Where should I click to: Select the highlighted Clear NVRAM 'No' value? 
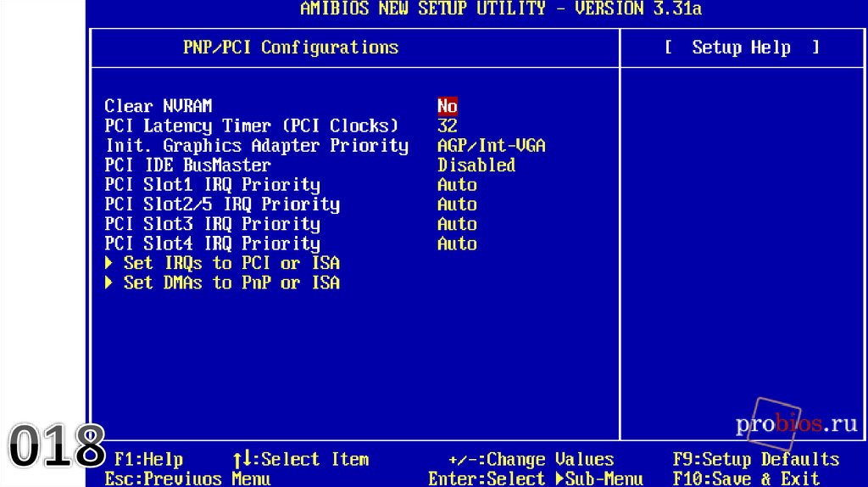tap(447, 106)
